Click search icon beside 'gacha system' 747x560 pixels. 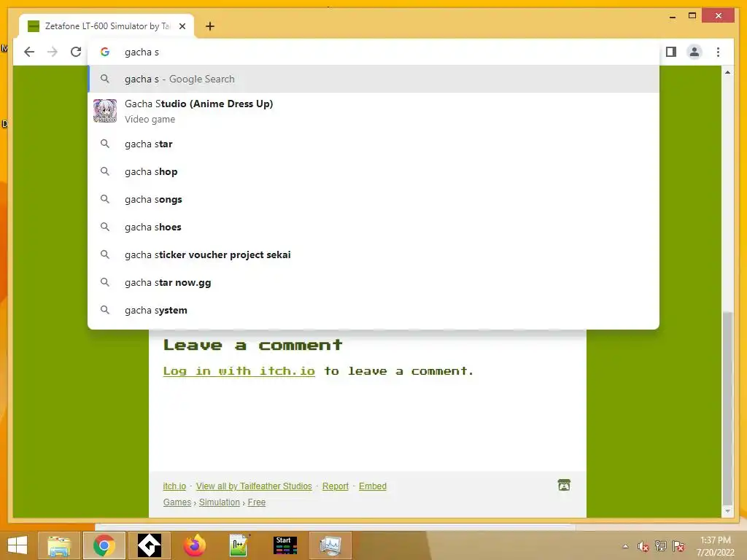105,310
